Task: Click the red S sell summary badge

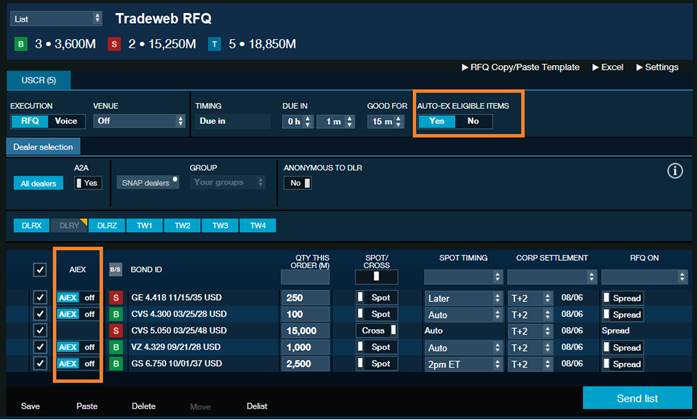Action: point(114,44)
